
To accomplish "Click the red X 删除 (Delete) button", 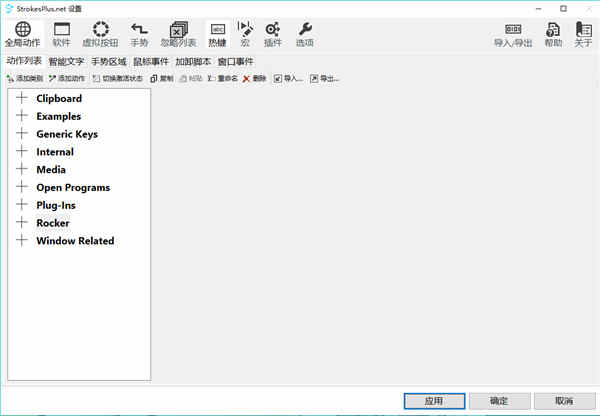I will (254, 78).
